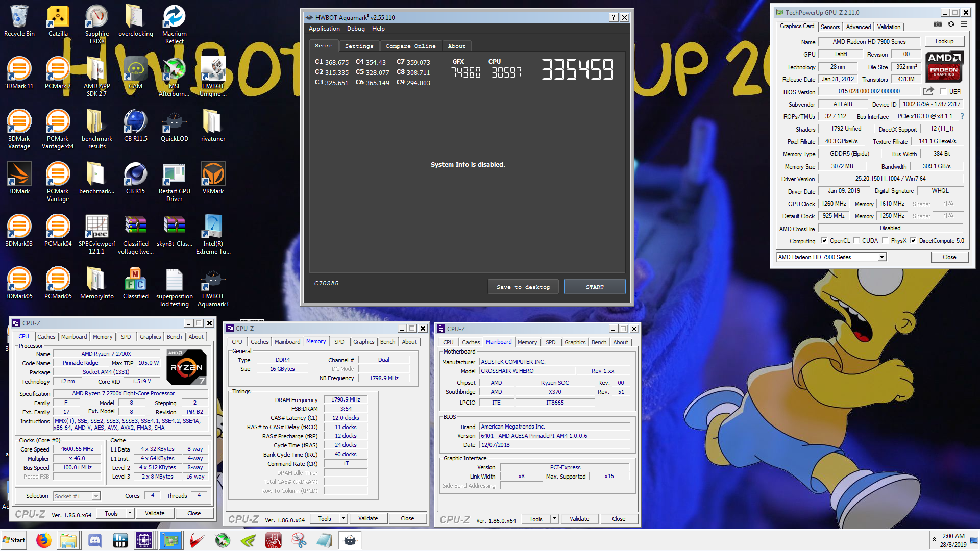Image resolution: width=980 pixels, height=551 pixels.
Task: Click the CROSSHAIR VI HERO model field
Action: (528, 371)
